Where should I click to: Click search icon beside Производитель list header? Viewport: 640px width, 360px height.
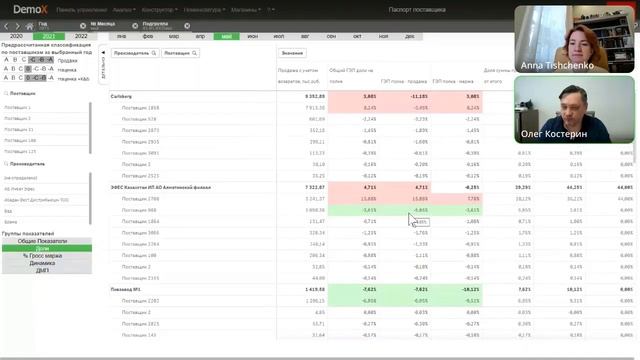click(x=6, y=164)
